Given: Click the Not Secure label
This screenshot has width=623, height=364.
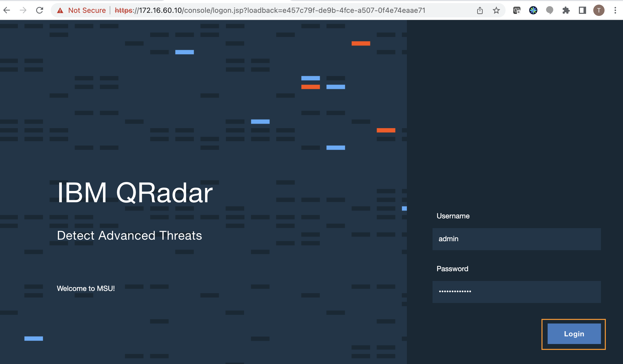Looking at the screenshot, I should click(87, 11).
